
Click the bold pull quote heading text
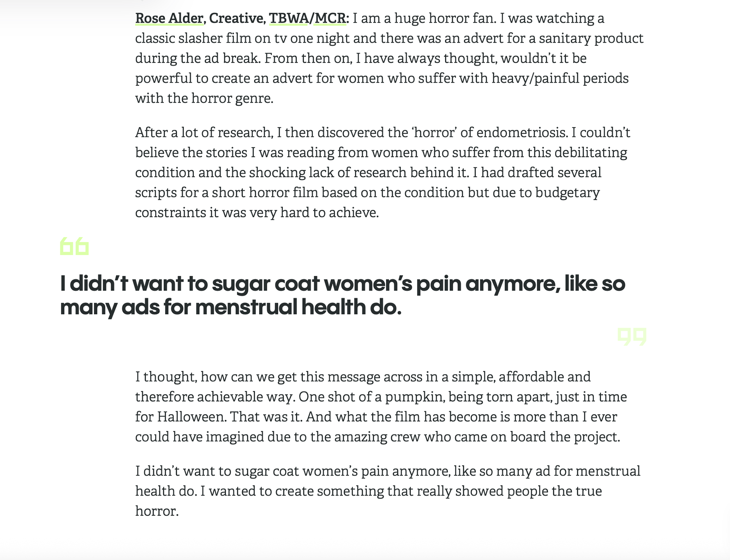(x=342, y=295)
